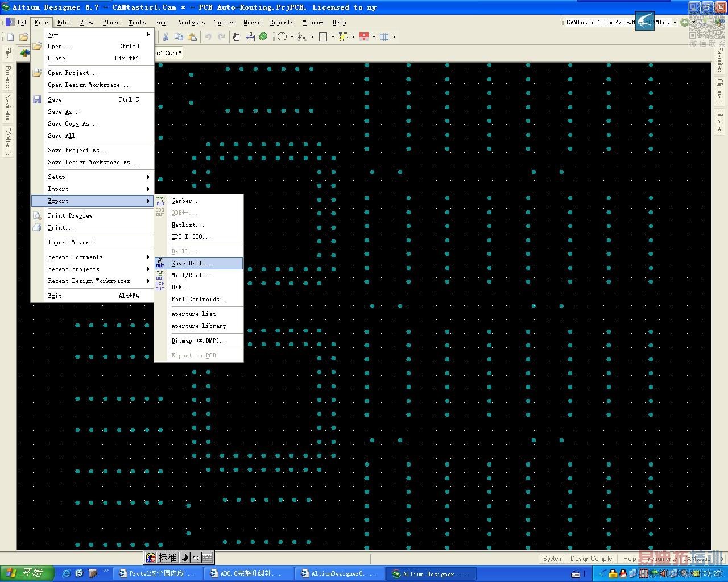Click the Gerber export icon in the submenu
The height and width of the screenshot is (582, 728).
click(160, 201)
